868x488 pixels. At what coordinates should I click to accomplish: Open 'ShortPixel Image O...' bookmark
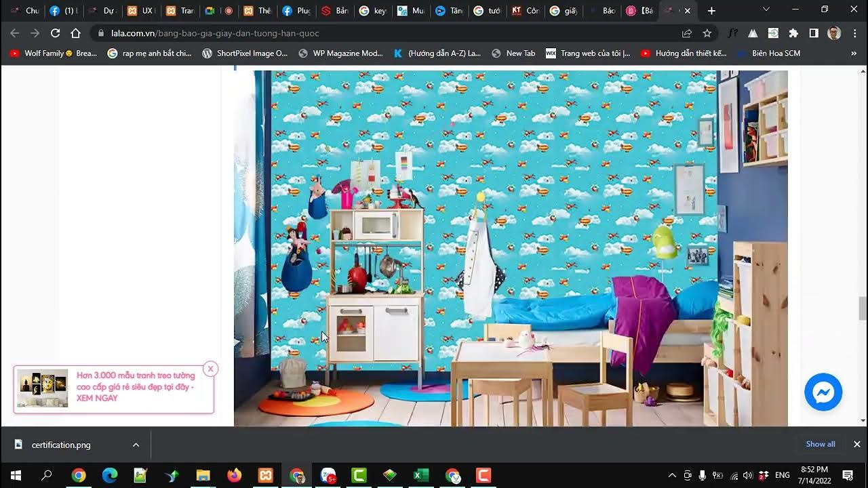pyautogui.click(x=245, y=53)
